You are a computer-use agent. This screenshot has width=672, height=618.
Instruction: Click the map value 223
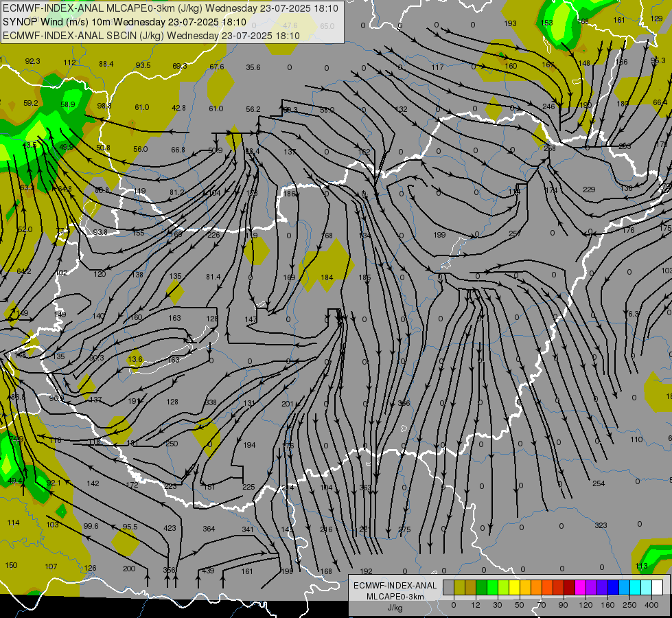click(x=170, y=486)
